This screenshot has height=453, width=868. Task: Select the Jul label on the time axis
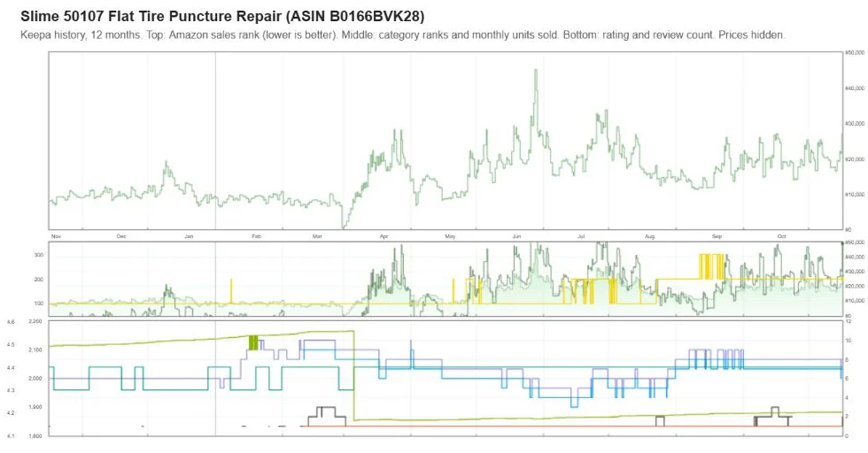(x=581, y=236)
